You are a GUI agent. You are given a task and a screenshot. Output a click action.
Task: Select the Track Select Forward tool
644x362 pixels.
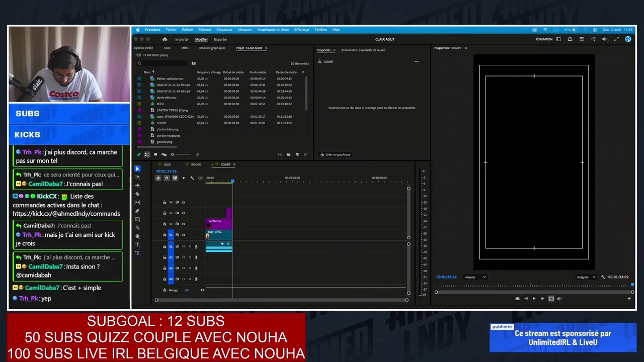[x=137, y=177]
